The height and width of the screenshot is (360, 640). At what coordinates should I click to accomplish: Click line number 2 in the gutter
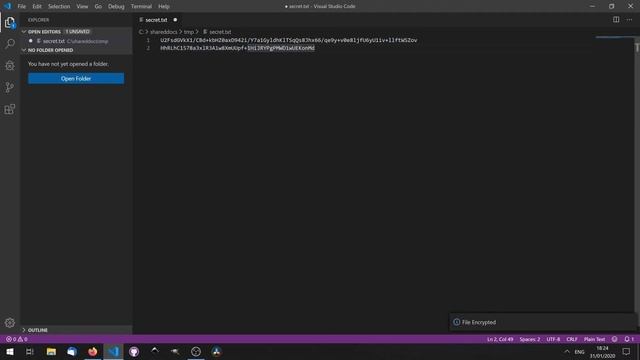(148, 48)
